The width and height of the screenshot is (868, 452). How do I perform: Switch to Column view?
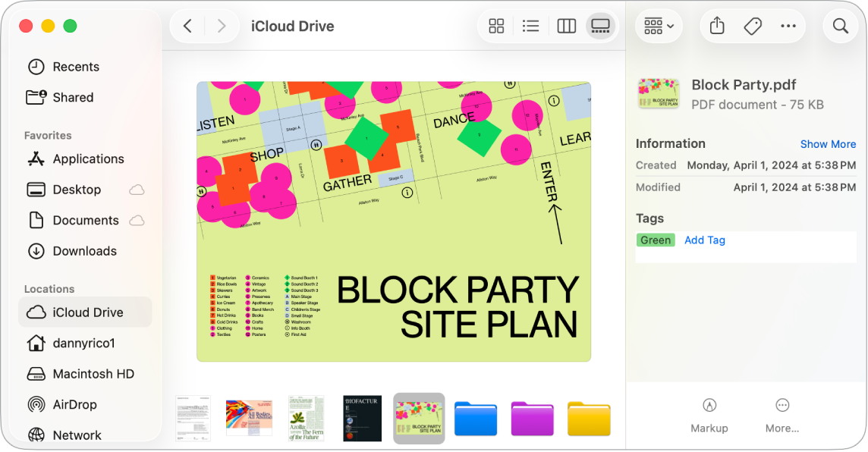pos(566,25)
